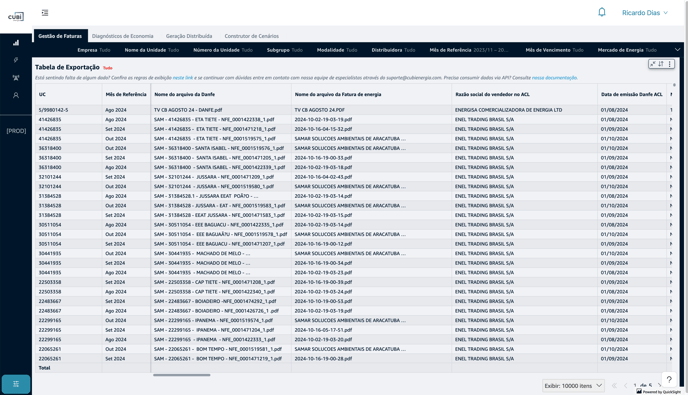
Task: Sort by Razão social do vendedor no ACL header
Action: click(x=524, y=94)
